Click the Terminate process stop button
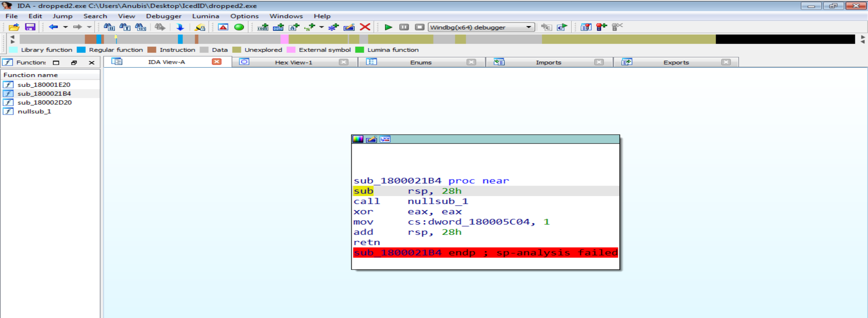Viewport: 868px width, 318px height. (419, 27)
